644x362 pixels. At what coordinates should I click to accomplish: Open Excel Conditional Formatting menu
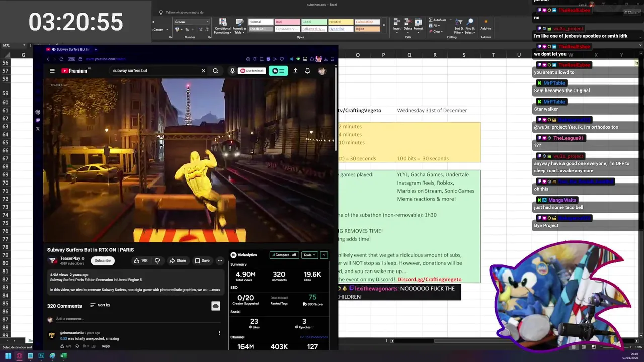pos(223,26)
